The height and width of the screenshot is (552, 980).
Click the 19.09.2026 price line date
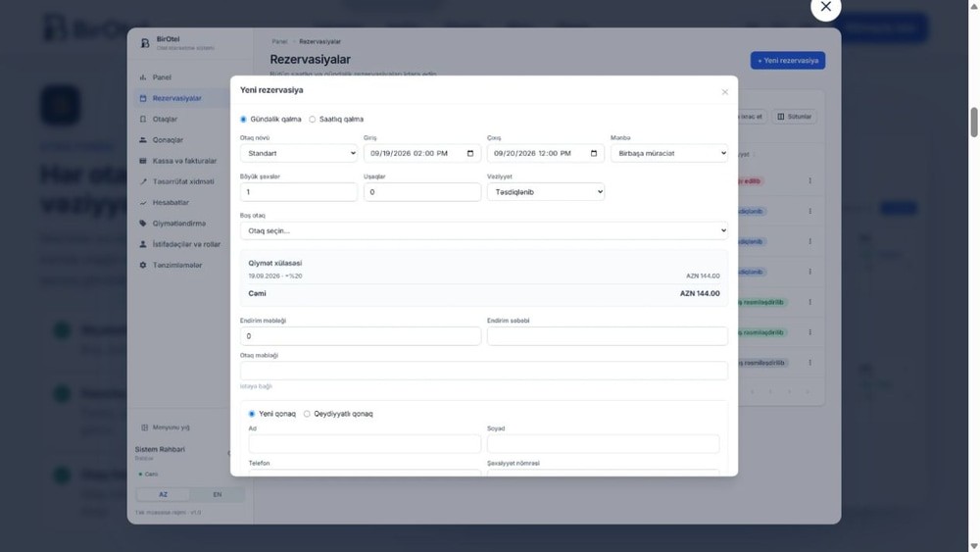(265, 276)
